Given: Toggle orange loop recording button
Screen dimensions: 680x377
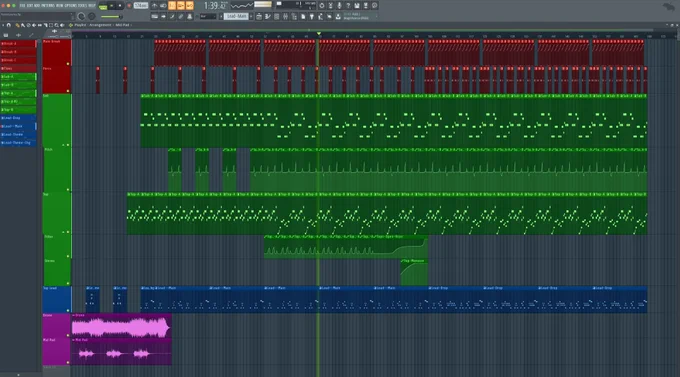Looking at the screenshot, I should [x=190, y=6].
